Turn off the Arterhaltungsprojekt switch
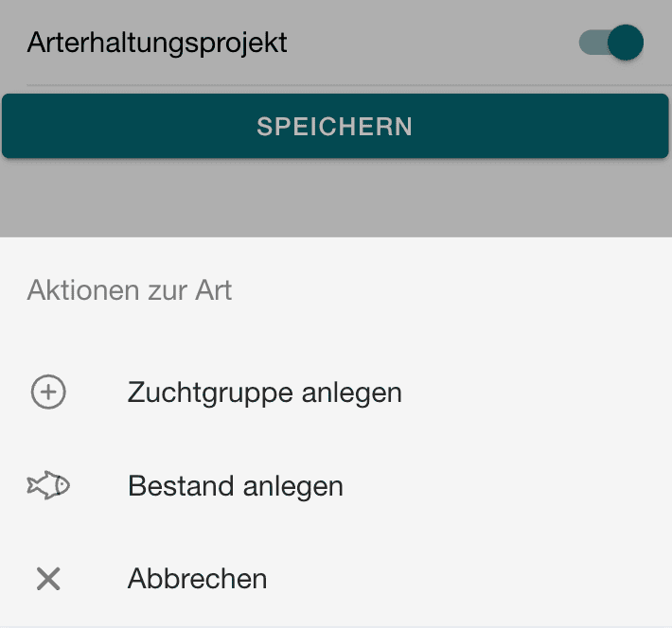This screenshot has width=672, height=628. pos(612,43)
